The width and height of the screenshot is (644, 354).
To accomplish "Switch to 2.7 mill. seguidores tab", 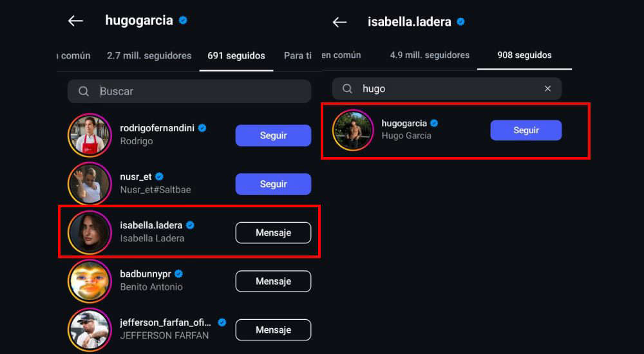I will 149,56.
